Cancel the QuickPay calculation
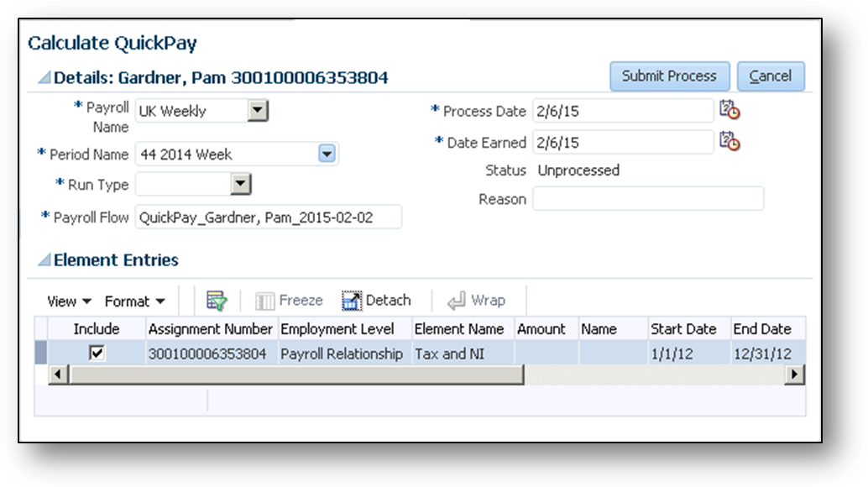This screenshot has width=868, height=487. [x=771, y=76]
